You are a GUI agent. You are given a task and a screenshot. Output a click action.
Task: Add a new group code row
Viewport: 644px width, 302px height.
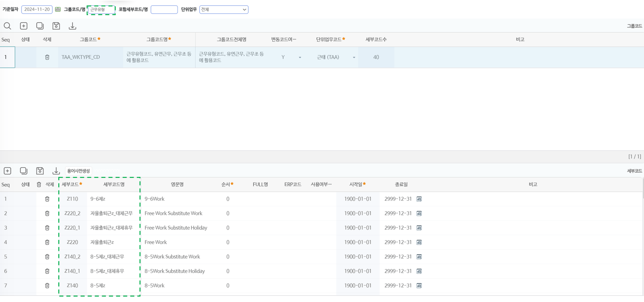click(x=23, y=26)
